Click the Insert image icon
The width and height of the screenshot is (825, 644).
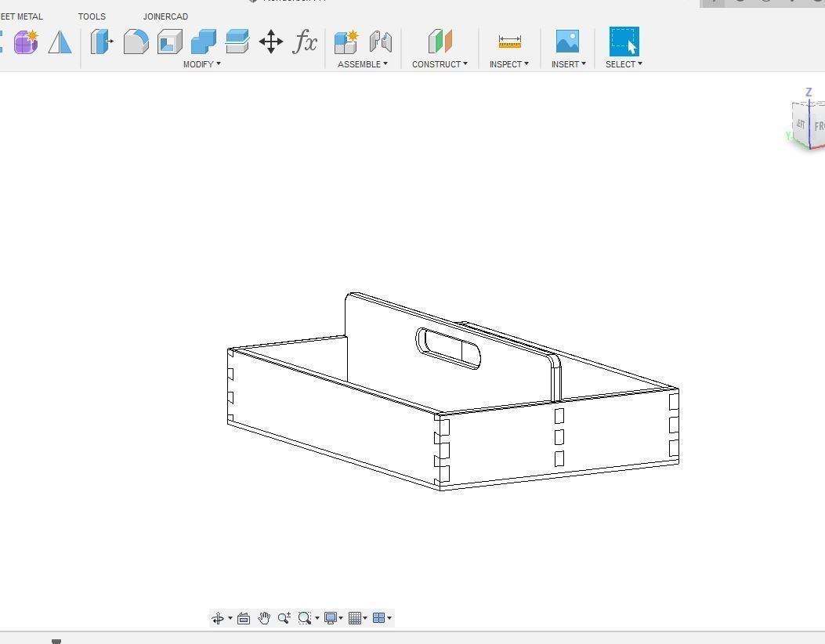click(568, 41)
